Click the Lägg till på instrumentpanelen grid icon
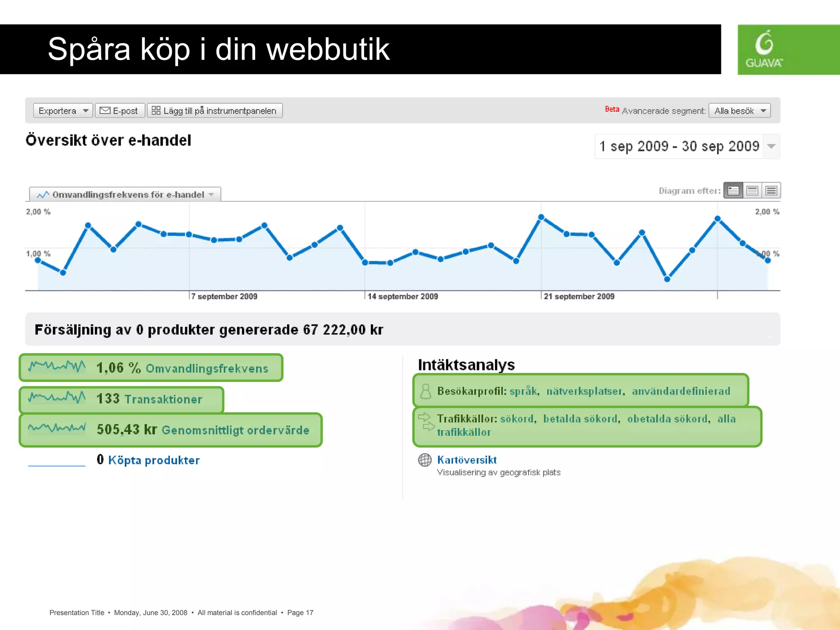This screenshot has height=630, width=840. 156,110
